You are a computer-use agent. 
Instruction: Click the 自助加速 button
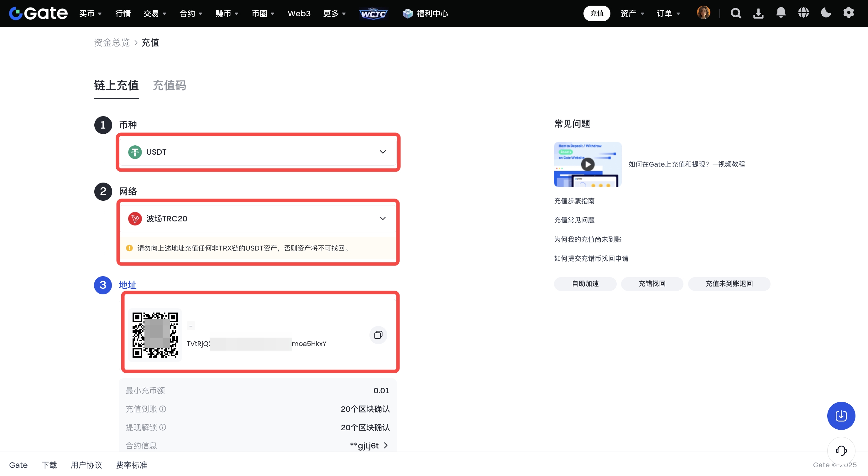(585, 284)
